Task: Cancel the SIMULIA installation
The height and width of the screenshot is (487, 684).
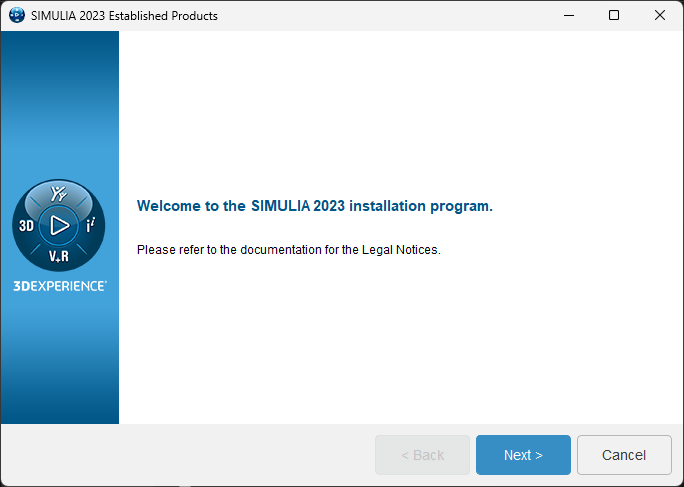Action: [624, 455]
